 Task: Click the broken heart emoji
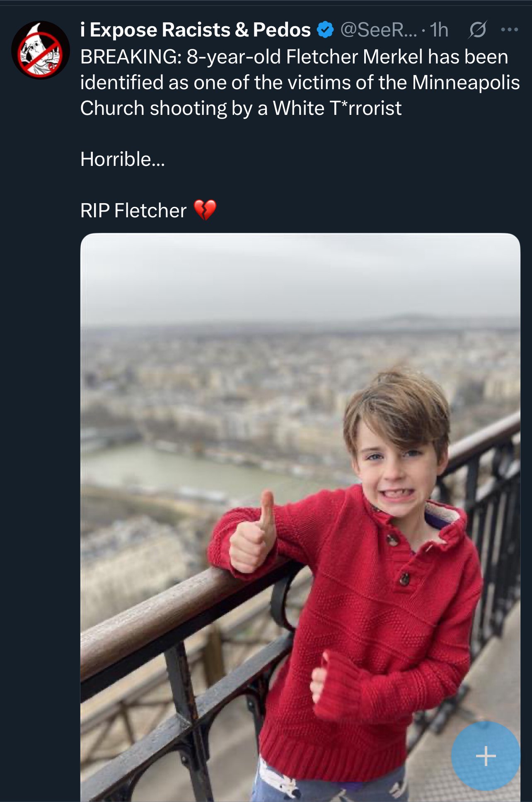(205, 210)
